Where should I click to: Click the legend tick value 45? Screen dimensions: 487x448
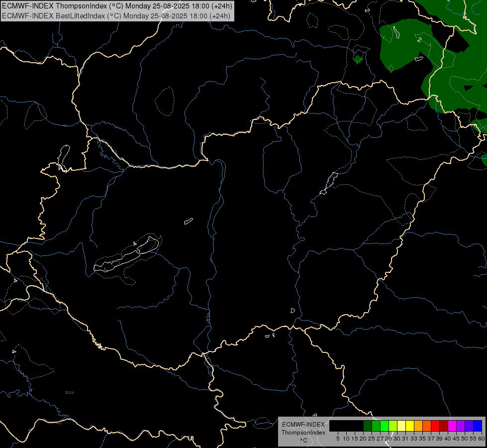(456, 439)
